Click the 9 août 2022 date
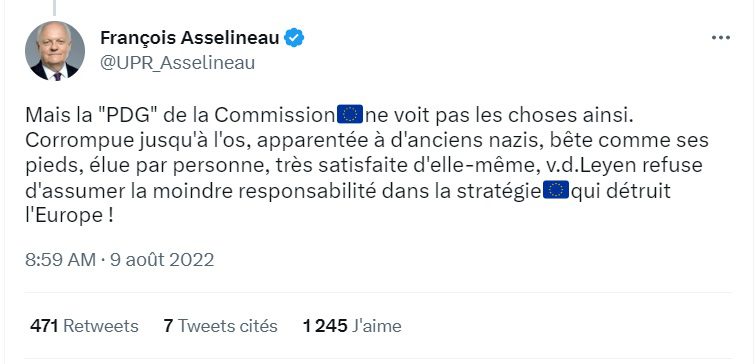 pyautogui.click(x=162, y=260)
